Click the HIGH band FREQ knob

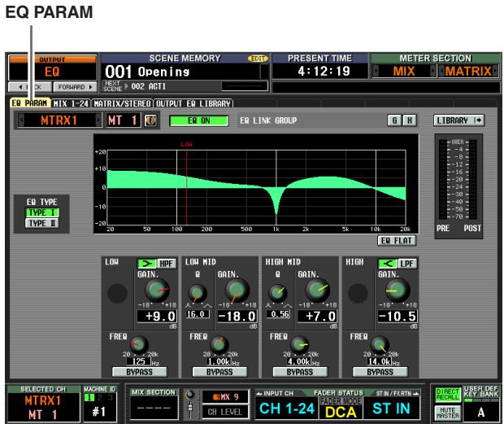[x=380, y=344]
